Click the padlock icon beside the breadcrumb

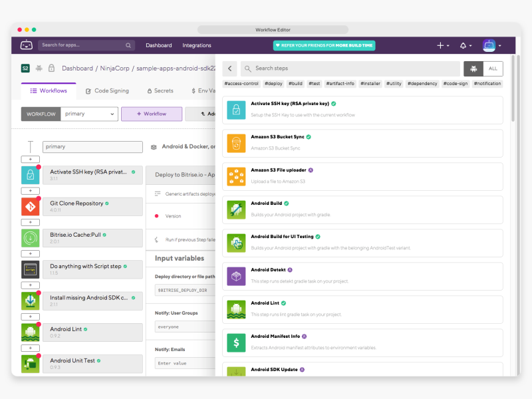click(x=51, y=68)
